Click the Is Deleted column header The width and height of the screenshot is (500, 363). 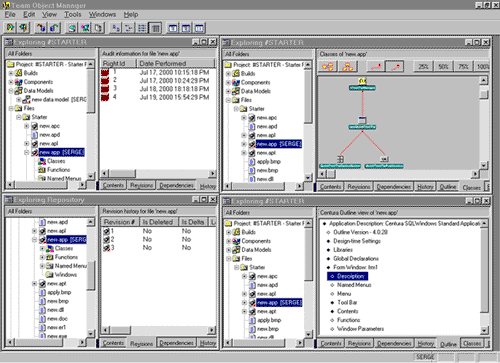[158, 222]
